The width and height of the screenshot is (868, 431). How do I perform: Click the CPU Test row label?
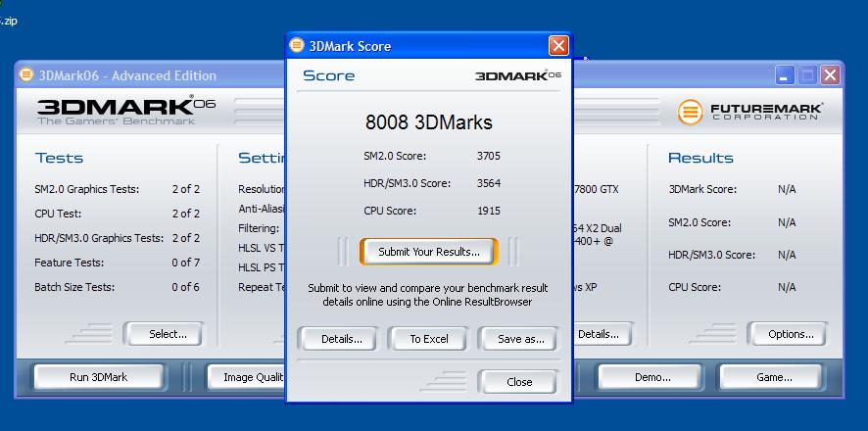pos(58,214)
